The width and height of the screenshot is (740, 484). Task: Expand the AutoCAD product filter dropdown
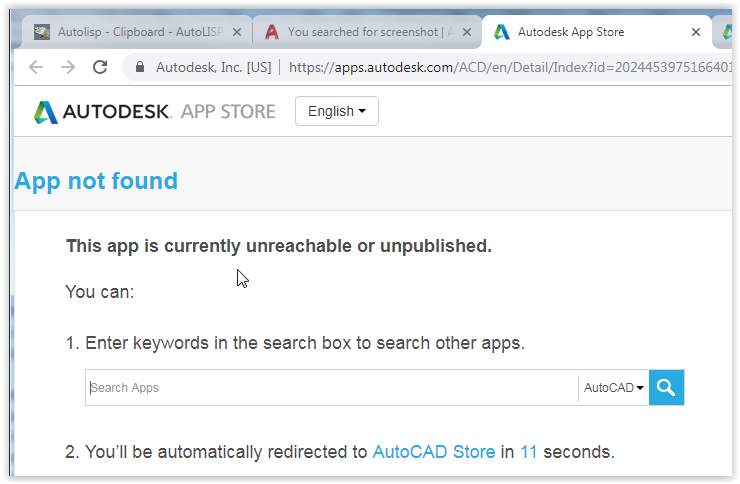pos(614,388)
